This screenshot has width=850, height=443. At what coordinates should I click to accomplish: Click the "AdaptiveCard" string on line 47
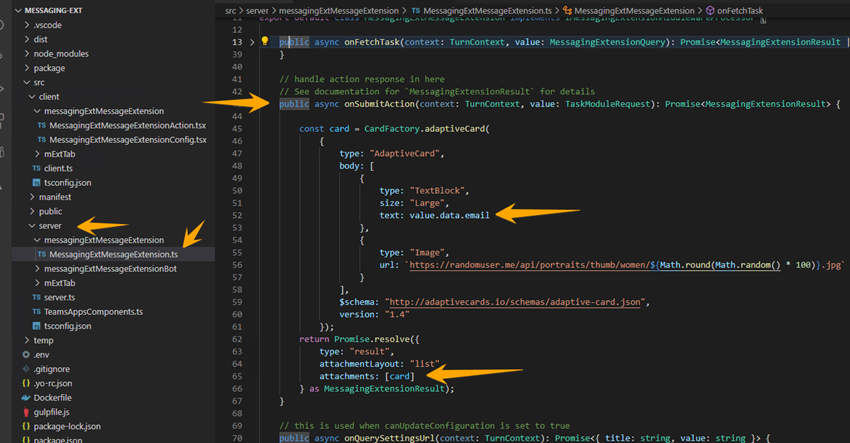pos(404,153)
